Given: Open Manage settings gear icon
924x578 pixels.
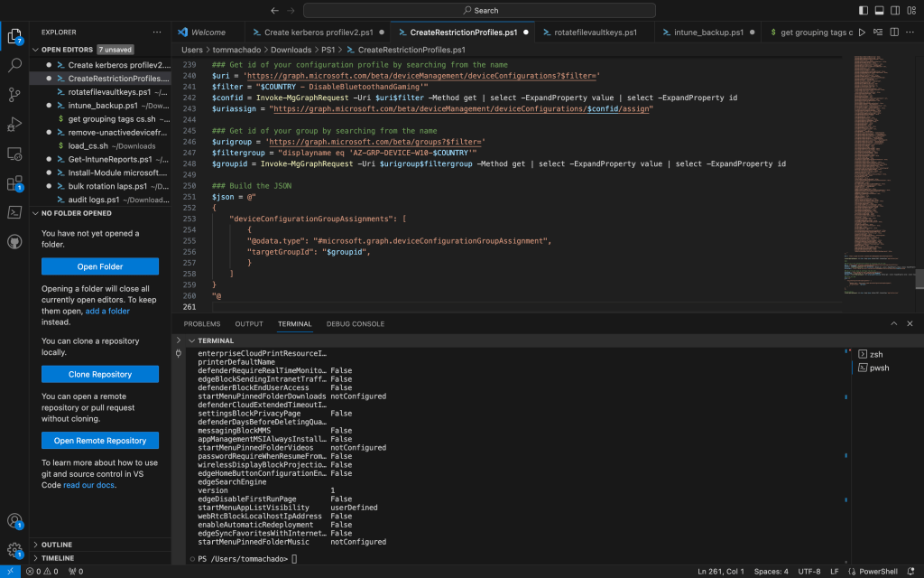Looking at the screenshot, I should pos(14,549).
